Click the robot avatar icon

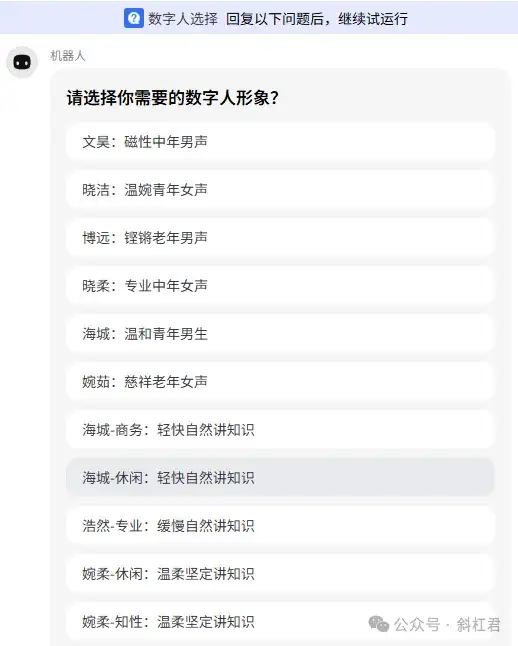coord(22,62)
